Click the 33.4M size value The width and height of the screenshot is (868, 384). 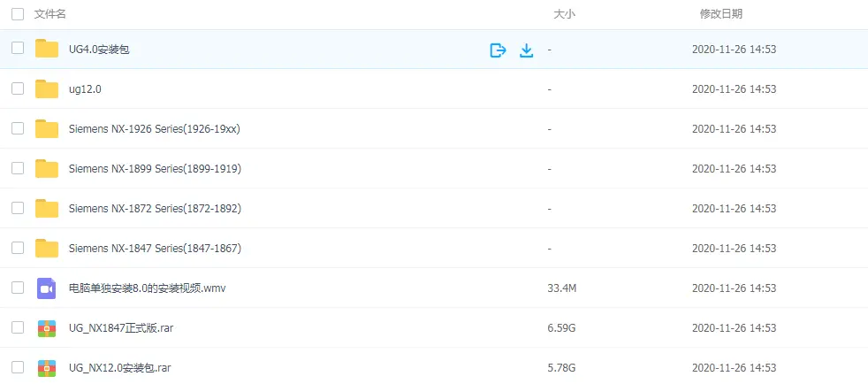coord(562,288)
